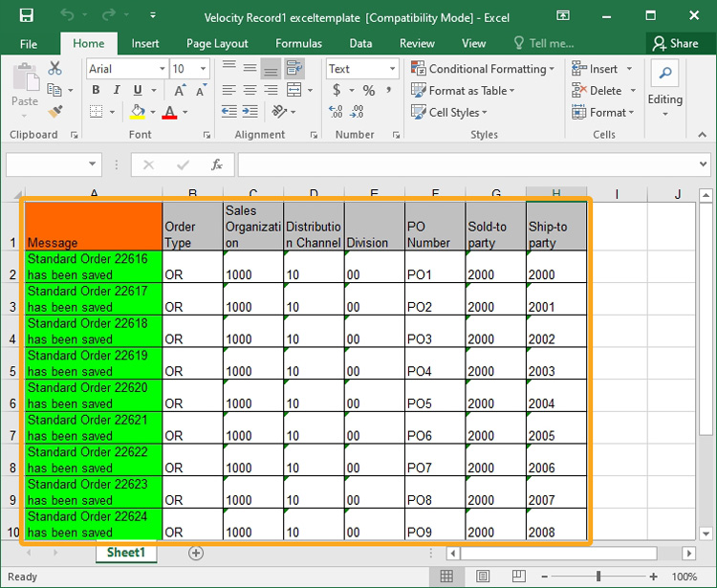The height and width of the screenshot is (588, 717).
Task: Click Middle Align icon
Action: click(x=250, y=69)
